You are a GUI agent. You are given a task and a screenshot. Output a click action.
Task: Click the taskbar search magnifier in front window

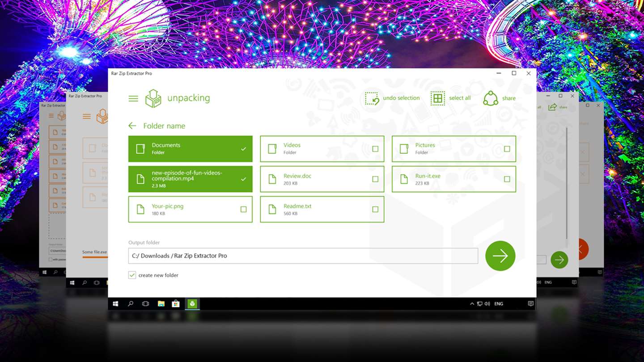pos(131,304)
